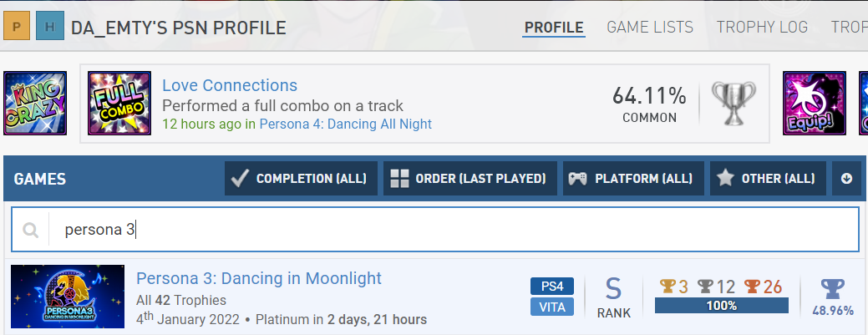Open the King Crazy trophy icon
Screen dimensions: 868x335
click(x=23, y=103)
